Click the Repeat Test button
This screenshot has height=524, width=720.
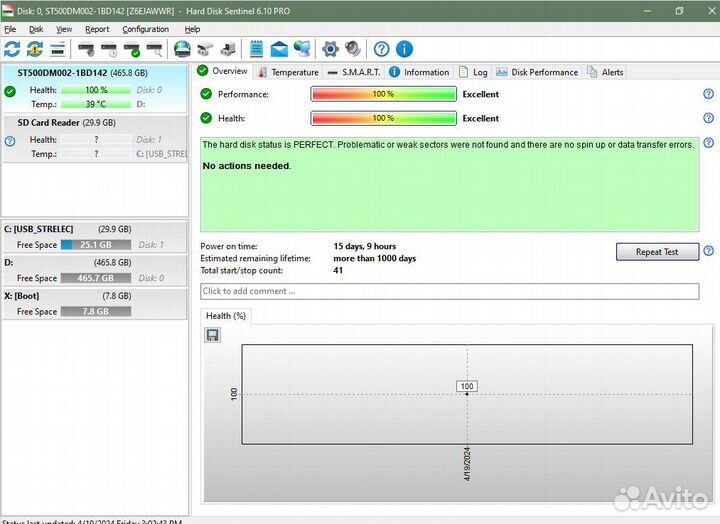(657, 252)
